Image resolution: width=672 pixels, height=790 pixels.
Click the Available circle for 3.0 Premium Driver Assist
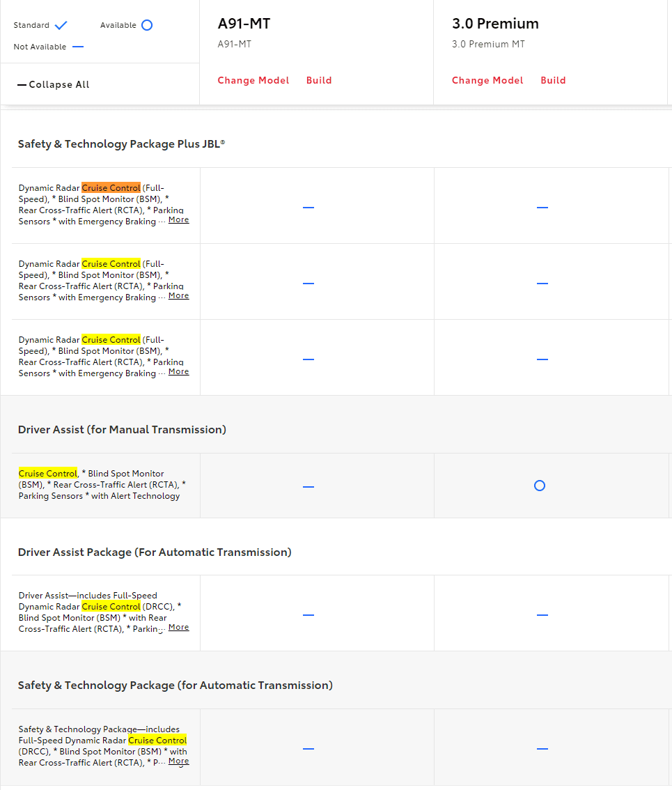point(540,486)
